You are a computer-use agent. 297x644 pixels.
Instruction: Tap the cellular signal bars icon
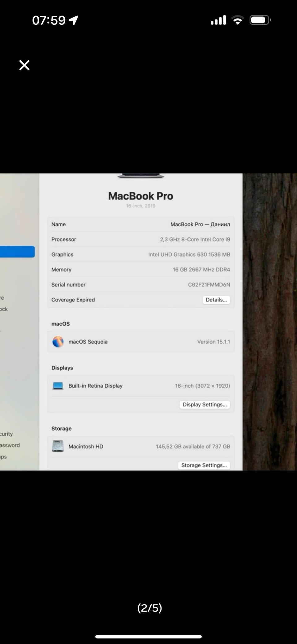click(218, 20)
